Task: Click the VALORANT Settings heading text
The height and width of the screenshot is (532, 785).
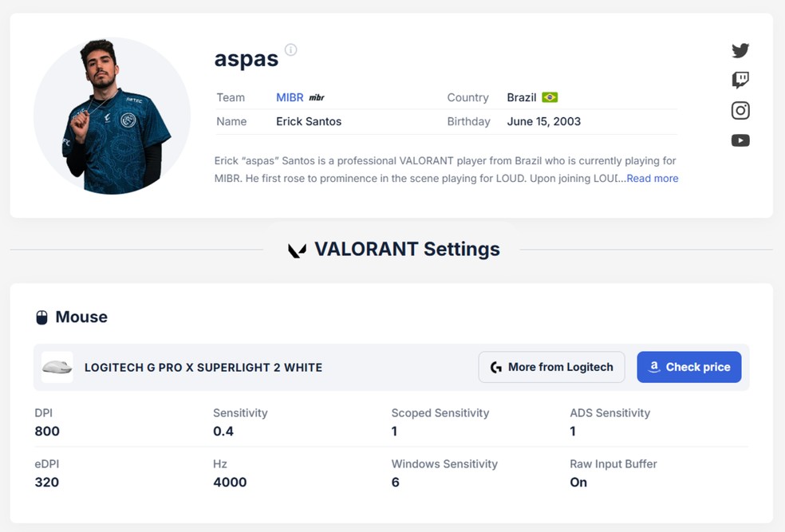Action: (x=407, y=249)
